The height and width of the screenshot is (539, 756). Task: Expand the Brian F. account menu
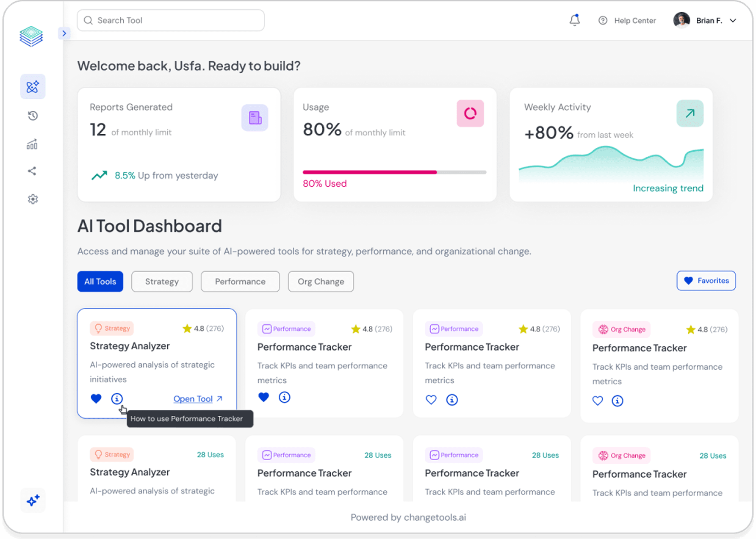click(x=733, y=20)
